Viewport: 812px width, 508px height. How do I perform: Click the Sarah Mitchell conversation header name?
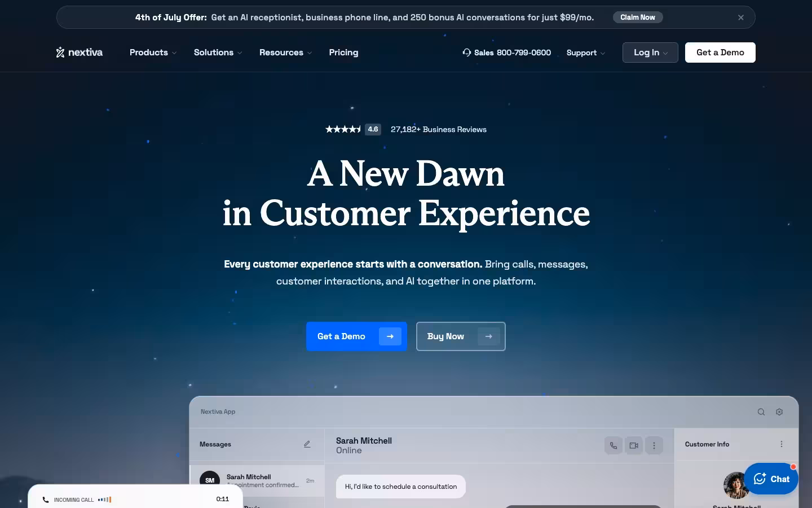[364, 441]
